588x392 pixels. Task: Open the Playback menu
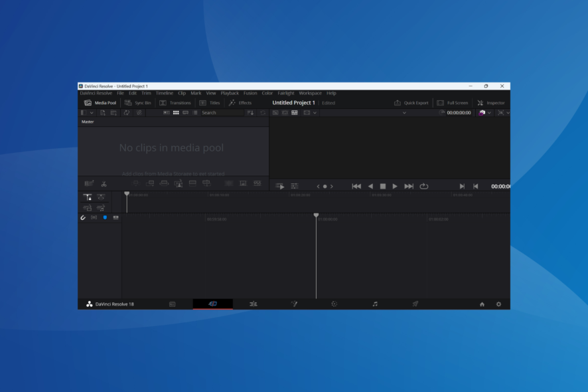point(230,93)
